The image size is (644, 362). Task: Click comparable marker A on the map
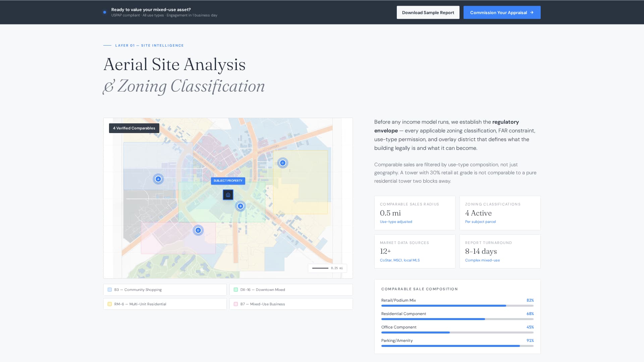(158, 179)
